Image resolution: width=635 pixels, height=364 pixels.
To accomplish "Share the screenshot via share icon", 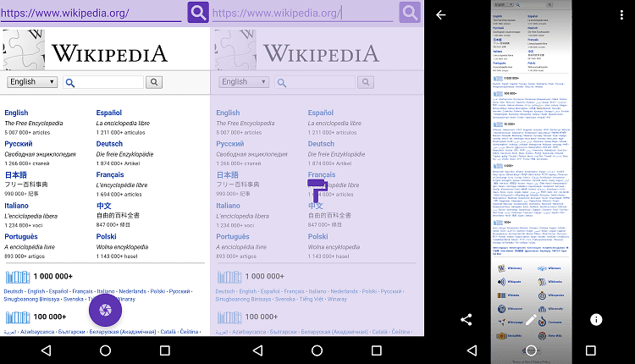I will [467, 320].
